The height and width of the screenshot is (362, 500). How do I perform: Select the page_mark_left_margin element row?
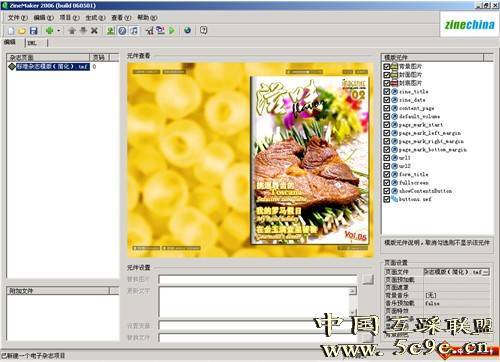[430, 133]
